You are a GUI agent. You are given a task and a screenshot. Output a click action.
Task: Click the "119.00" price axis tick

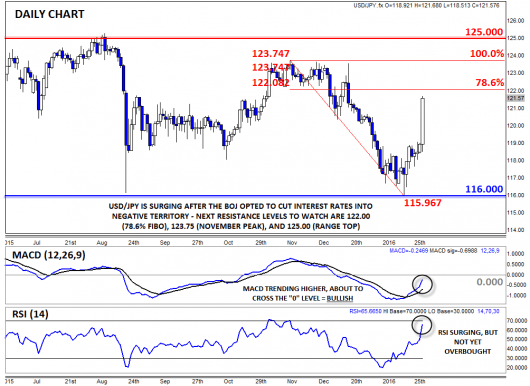click(515, 143)
